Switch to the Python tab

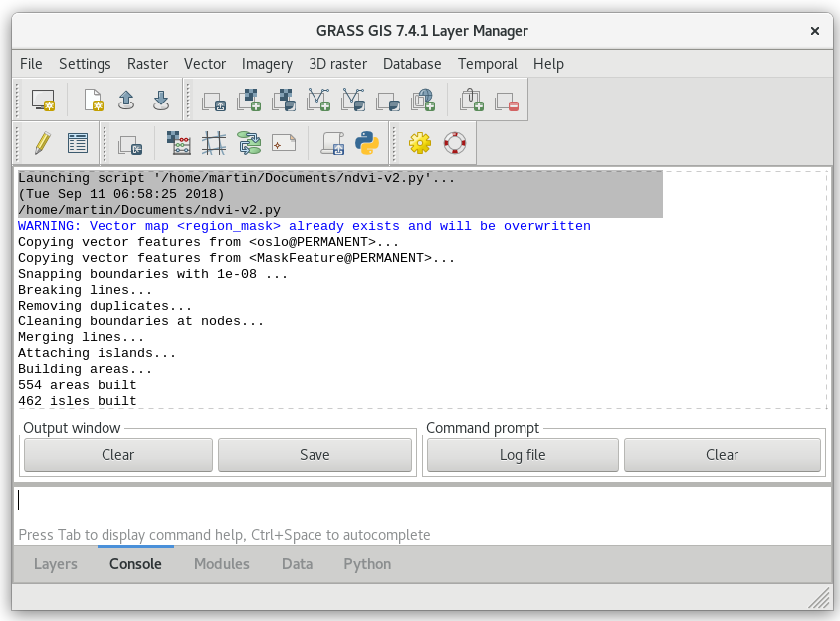(x=367, y=564)
